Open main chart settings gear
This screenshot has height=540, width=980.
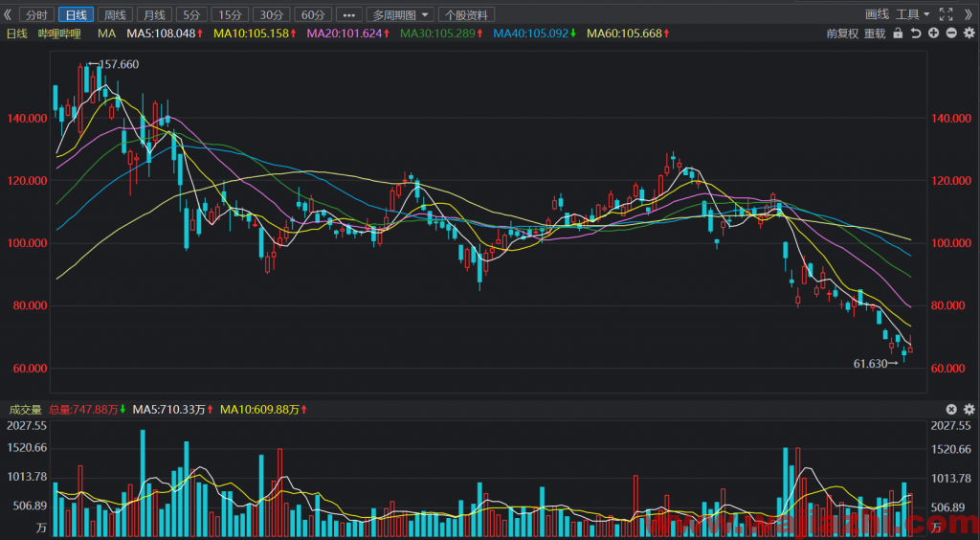[969, 34]
